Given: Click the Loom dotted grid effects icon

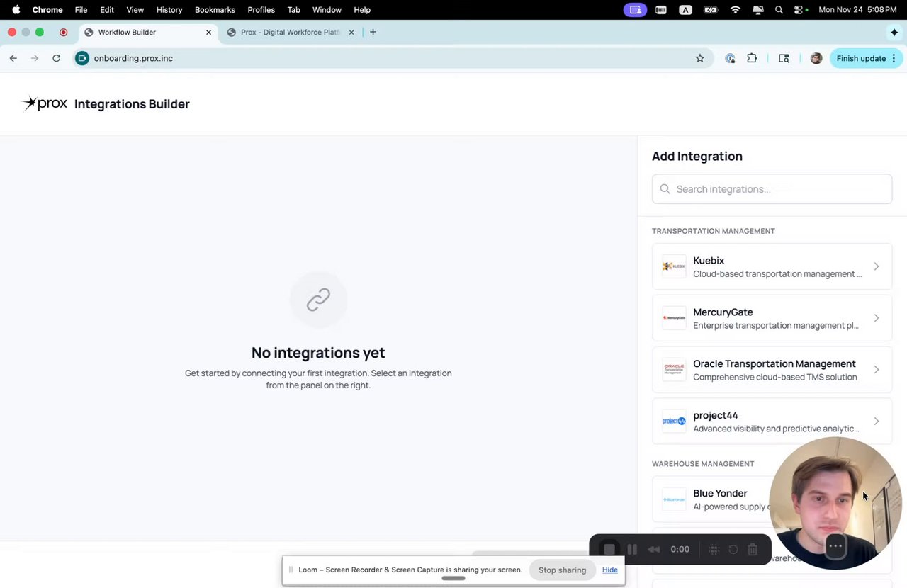Looking at the screenshot, I should click(x=714, y=549).
